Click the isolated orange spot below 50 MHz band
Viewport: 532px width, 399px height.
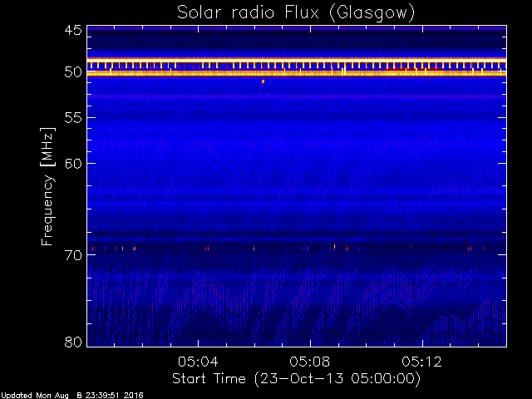[263, 81]
